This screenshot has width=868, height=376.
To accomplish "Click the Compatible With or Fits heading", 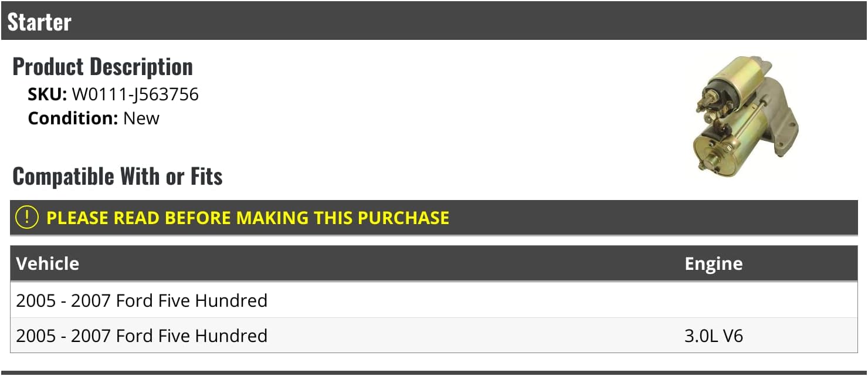I will tap(117, 176).
